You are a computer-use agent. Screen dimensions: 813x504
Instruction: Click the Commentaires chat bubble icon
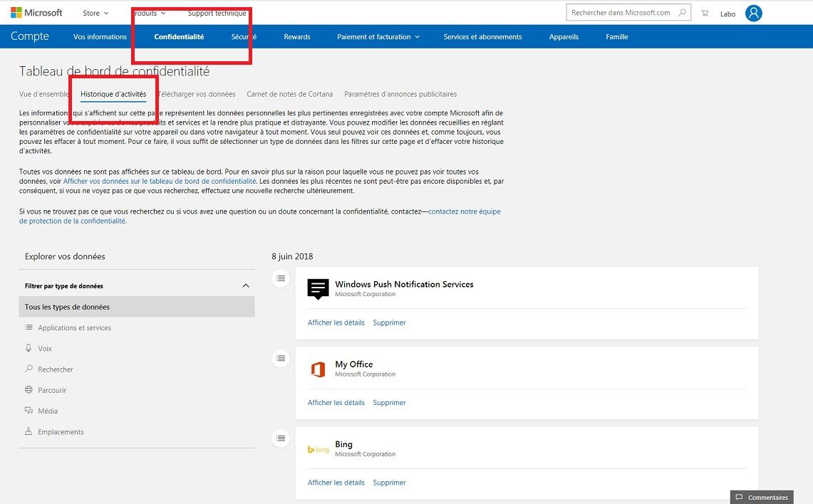739,498
